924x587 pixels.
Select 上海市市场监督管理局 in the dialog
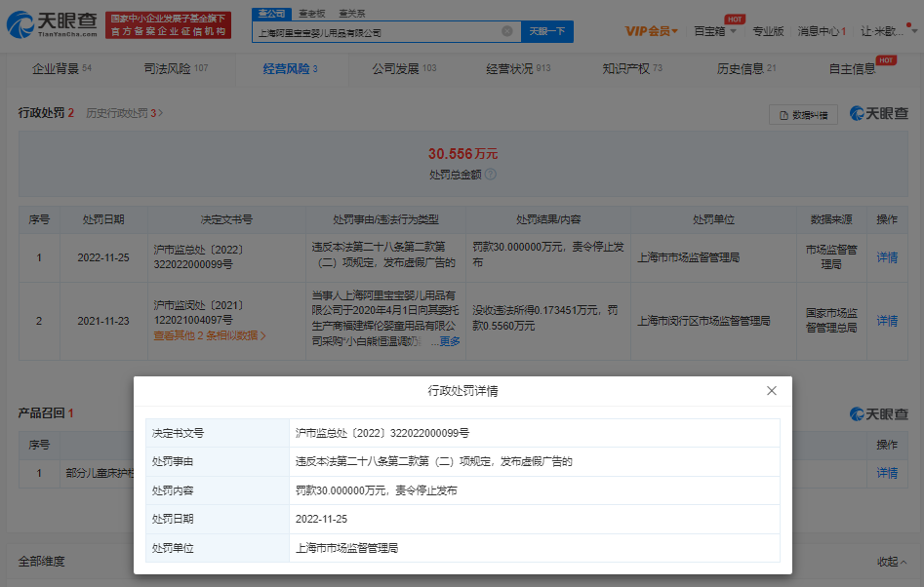[346, 548]
